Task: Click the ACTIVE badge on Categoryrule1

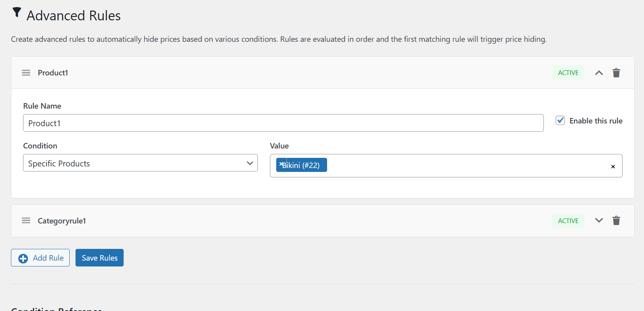Action: 568,221
